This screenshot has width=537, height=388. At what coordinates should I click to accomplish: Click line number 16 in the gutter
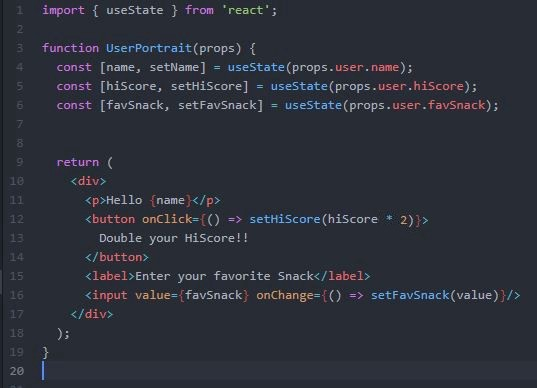17,295
